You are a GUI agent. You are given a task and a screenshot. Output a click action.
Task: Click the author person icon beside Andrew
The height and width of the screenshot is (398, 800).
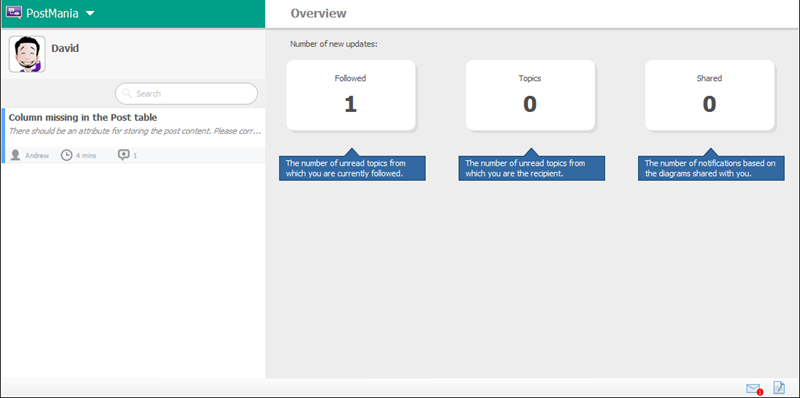(16, 155)
